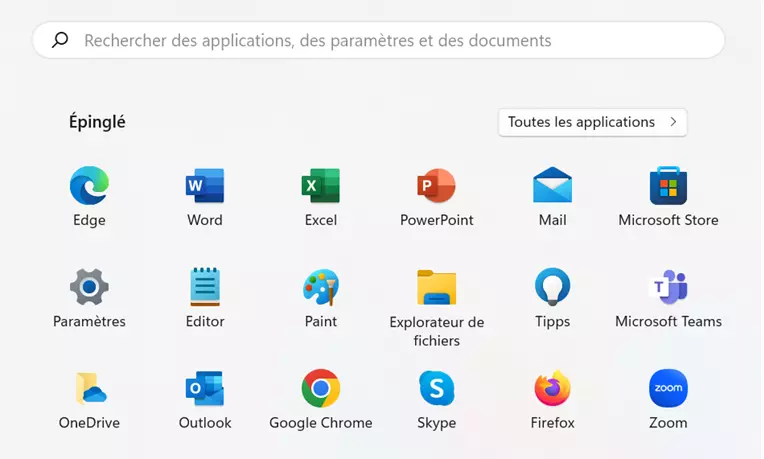Launch Outlook from pinned apps

click(205, 388)
